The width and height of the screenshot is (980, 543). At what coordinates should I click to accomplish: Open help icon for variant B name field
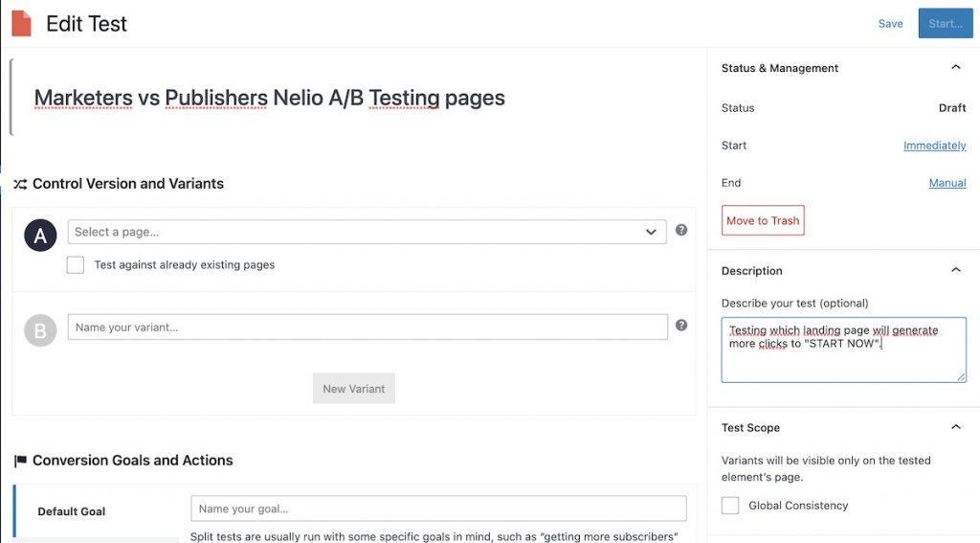pyautogui.click(x=681, y=326)
